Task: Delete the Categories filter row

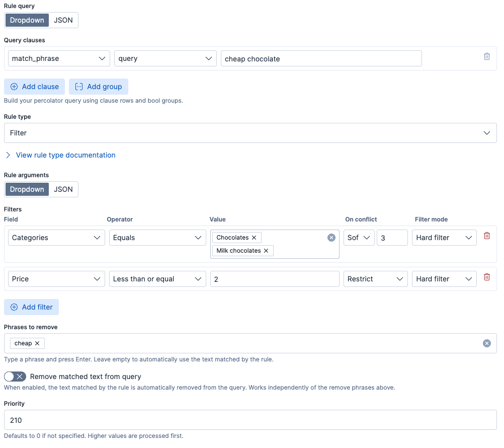Action: [486, 236]
